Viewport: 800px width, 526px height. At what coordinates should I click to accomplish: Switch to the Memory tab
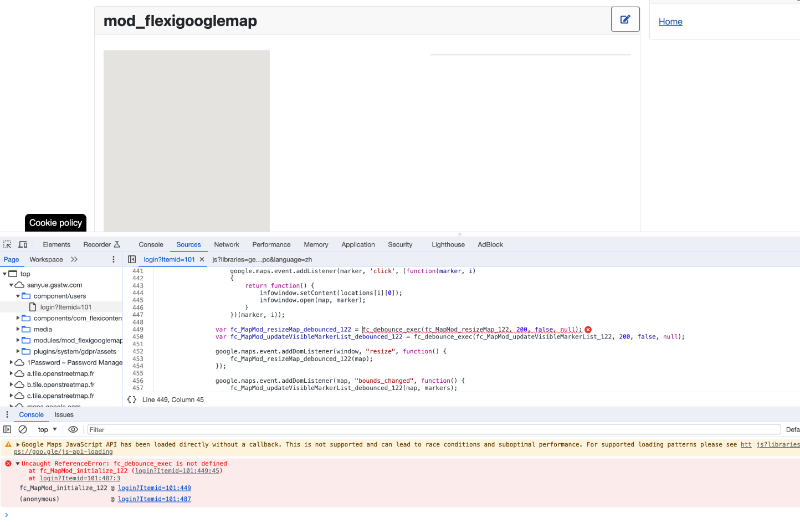316,244
